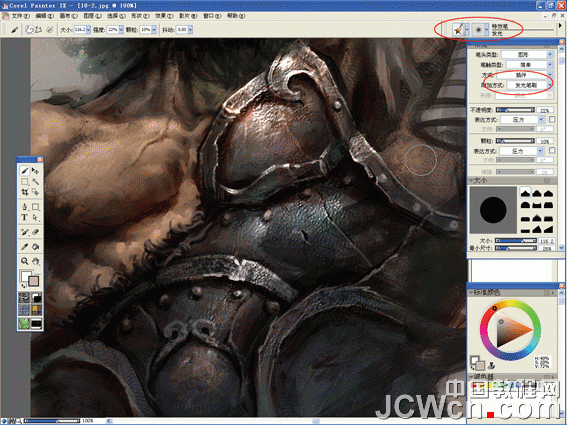Enable freehand strokes mode
567x425 pixels.
pyautogui.click(x=29, y=30)
